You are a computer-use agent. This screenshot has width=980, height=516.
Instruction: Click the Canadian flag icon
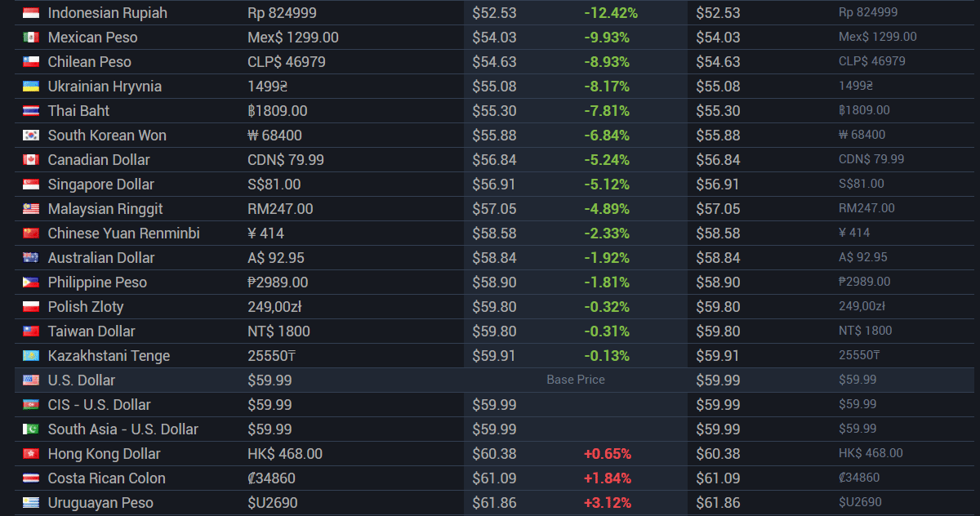click(x=31, y=160)
